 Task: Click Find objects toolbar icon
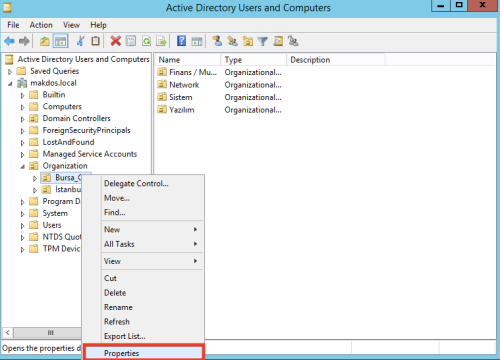pyautogui.click(x=278, y=41)
